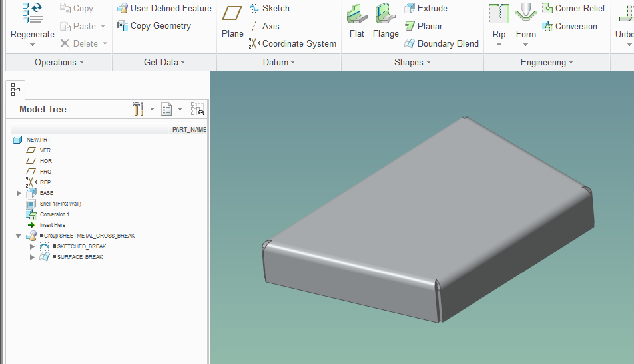Expand the SKETCHED_BREAK feature
Viewport: 634px width, 364px height.
click(x=31, y=246)
